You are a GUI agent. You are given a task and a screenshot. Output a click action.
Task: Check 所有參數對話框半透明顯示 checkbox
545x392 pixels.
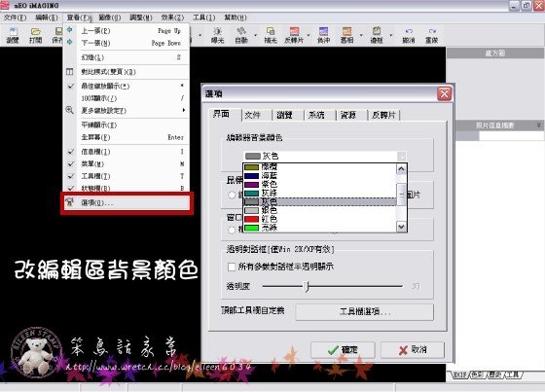point(232,267)
